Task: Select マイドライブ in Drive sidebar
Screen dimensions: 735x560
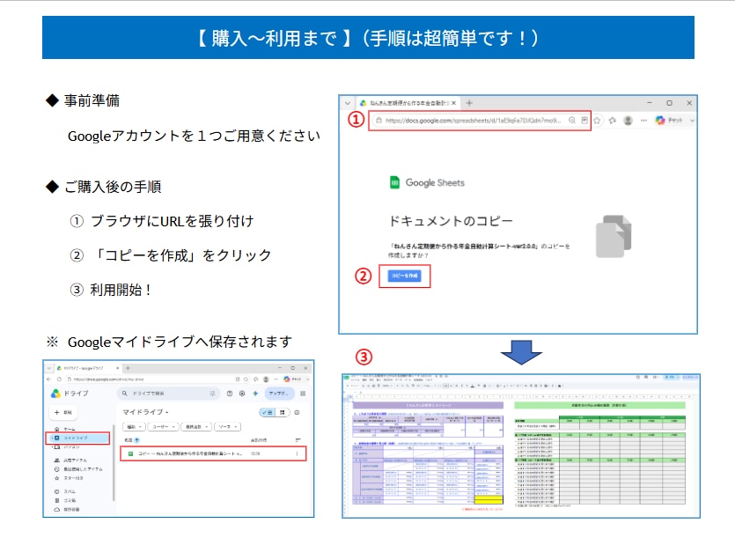Action: [x=77, y=438]
